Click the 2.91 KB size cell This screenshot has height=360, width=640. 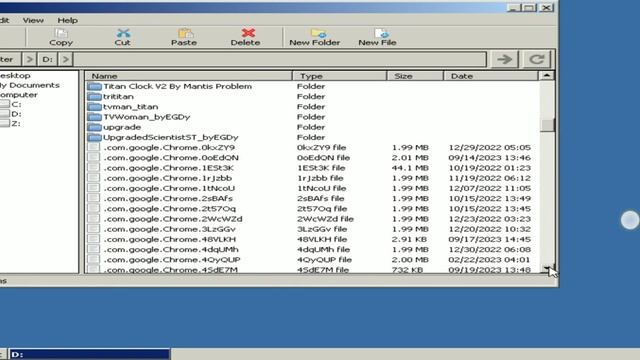[x=410, y=239]
